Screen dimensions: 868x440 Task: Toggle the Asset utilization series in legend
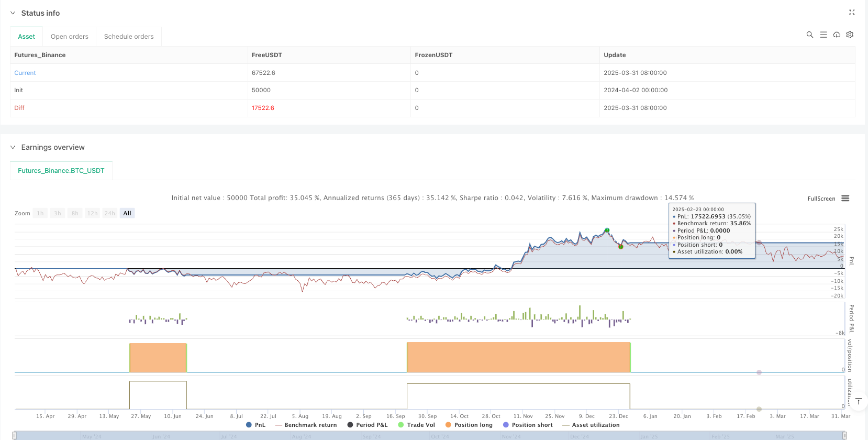click(591, 425)
